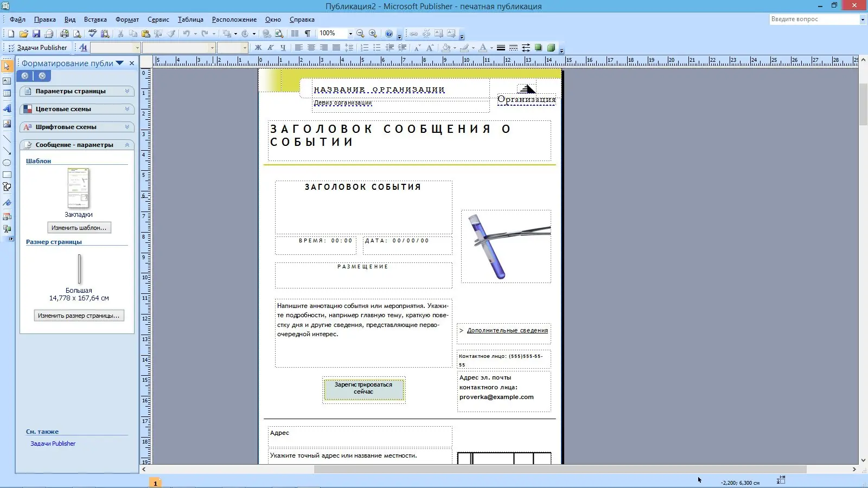Choose the Insert Table tool
868x488 pixels.
point(7,94)
